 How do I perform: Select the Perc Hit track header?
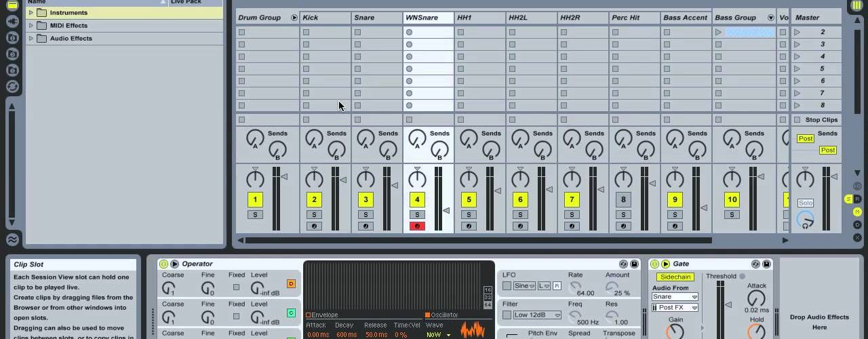point(634,18)
